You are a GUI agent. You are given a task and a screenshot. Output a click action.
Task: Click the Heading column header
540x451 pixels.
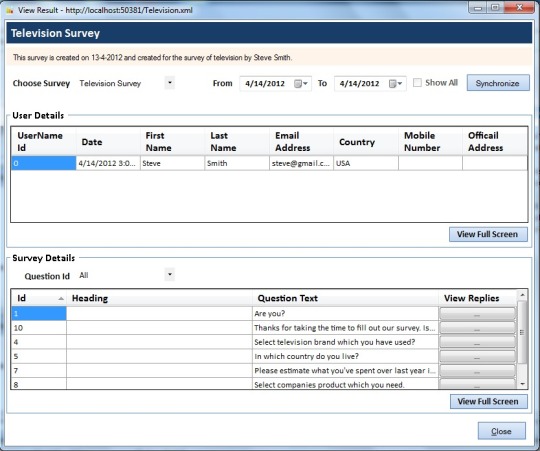pyautogui.click(x=159, y=298)
